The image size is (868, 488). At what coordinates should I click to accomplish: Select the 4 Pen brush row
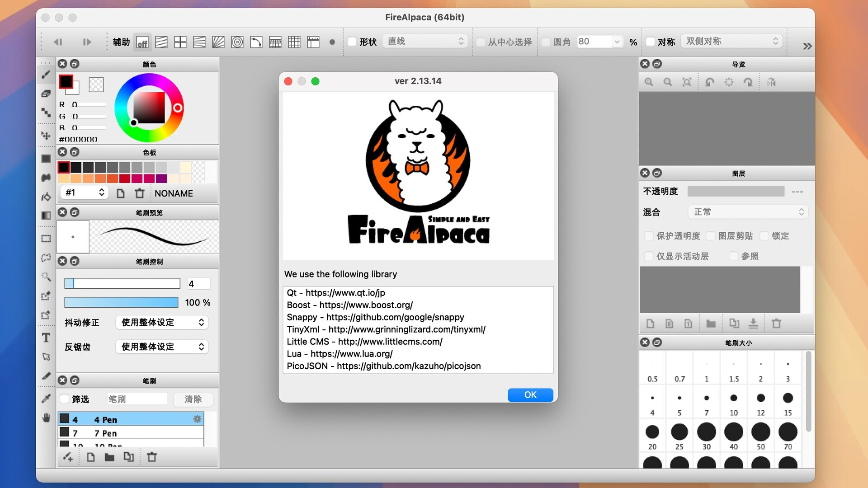131,419
